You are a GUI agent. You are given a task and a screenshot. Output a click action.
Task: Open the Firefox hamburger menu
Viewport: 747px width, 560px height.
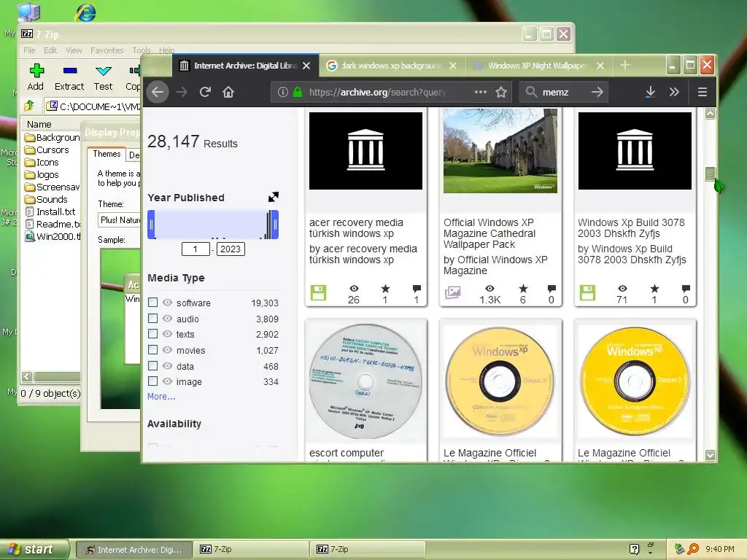pos(703,92)
